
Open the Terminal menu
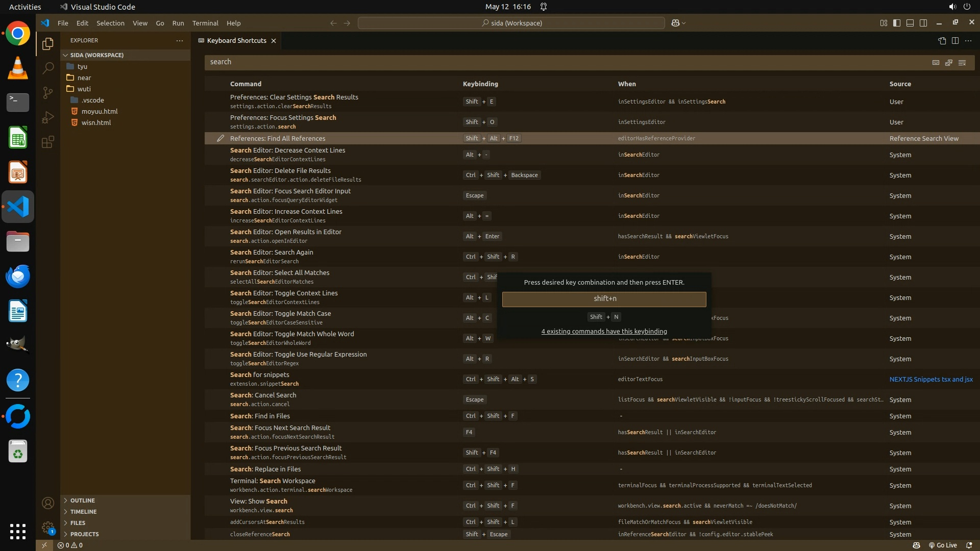point(205,23)
